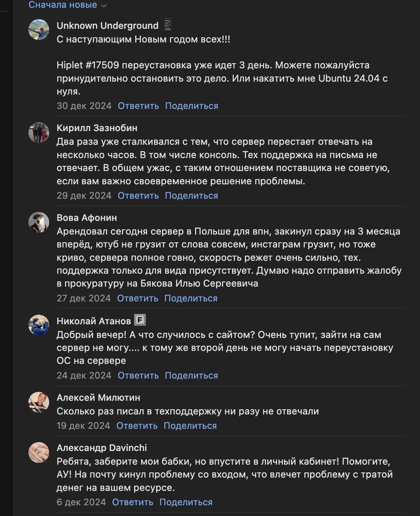Reply to the 6 дек 2024 comment
This screenshot has width=420, height=516.
click(133, 502)
